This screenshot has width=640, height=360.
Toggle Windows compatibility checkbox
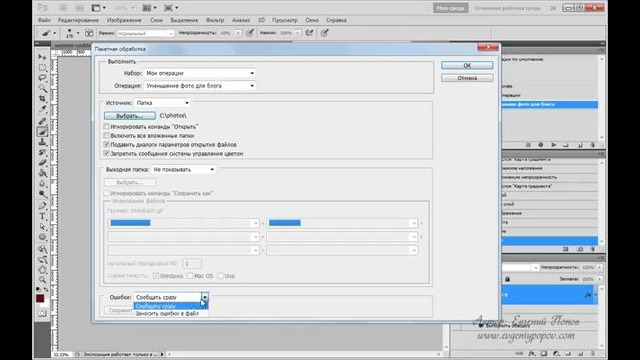point(156,276)
